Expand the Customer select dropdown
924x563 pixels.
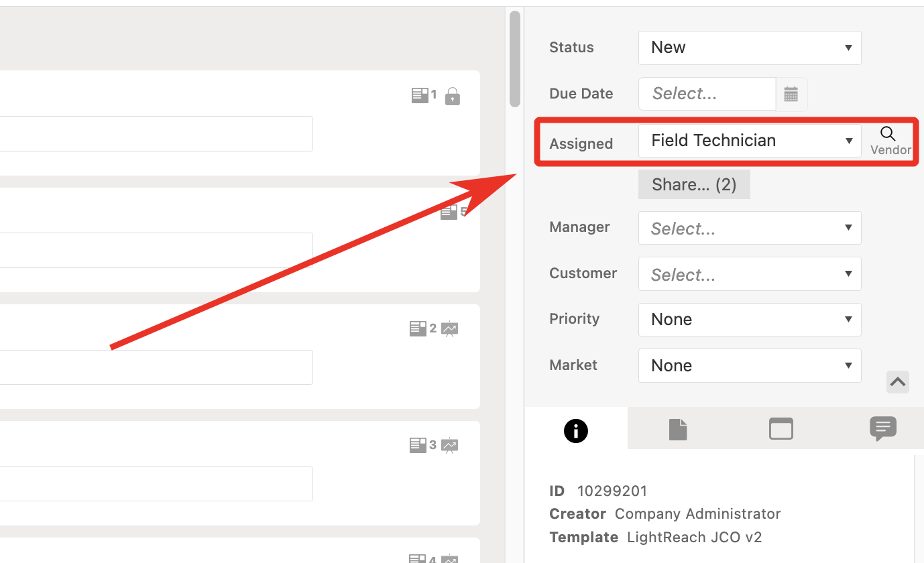click(749, 275)
